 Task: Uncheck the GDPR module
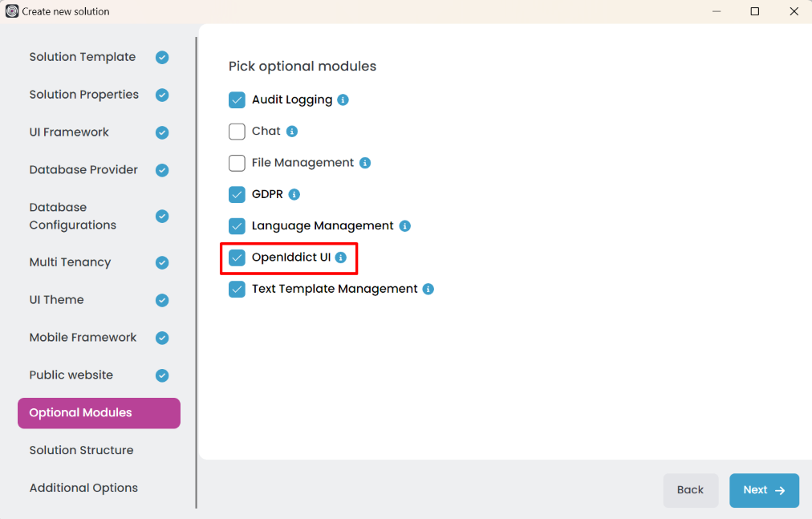pyautogui.click(x=237, y=194)
